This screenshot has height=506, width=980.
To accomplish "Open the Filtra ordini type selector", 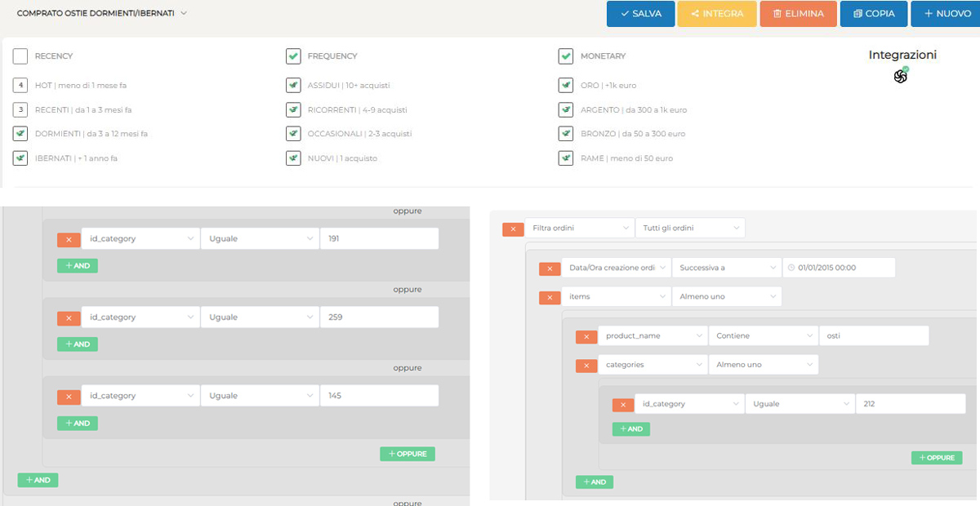I will tap(579, 229).
